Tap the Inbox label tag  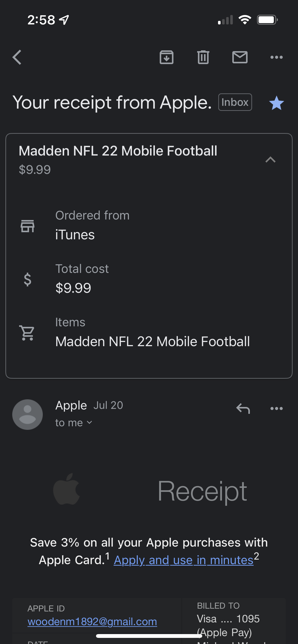(x=235, y=102)
